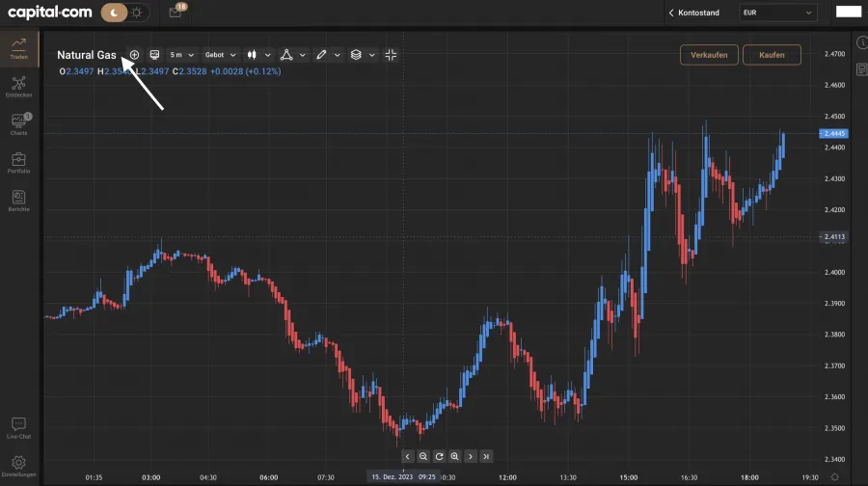Open Einstellungen gear in sidebar
The height and width of the screenshot is (486, 868).
[19, 466]
